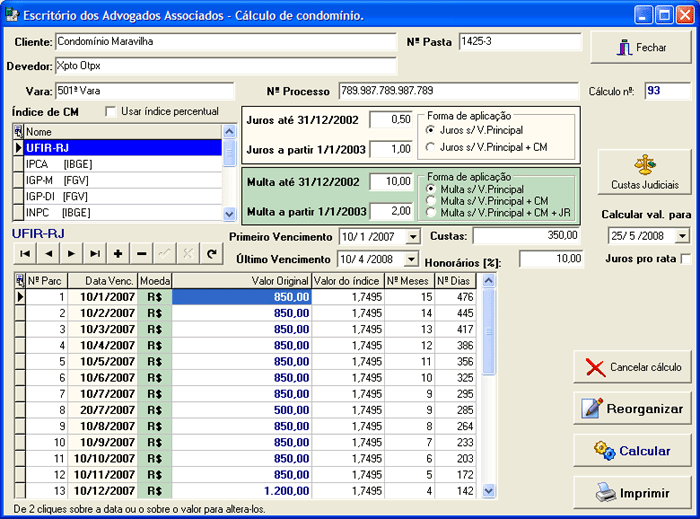The height and width of the screenshot is (519, 700).
Task: Go to next record navigator button
Action: pos(71,253)
